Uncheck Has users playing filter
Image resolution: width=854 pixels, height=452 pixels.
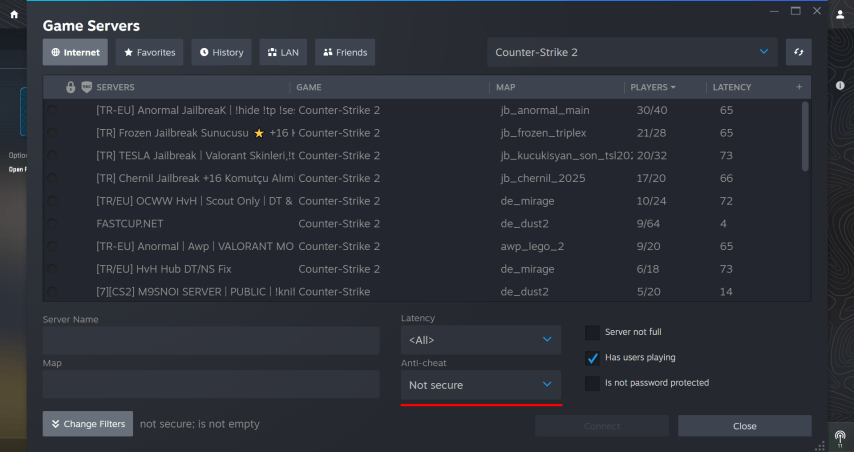(x=592, y=358)
